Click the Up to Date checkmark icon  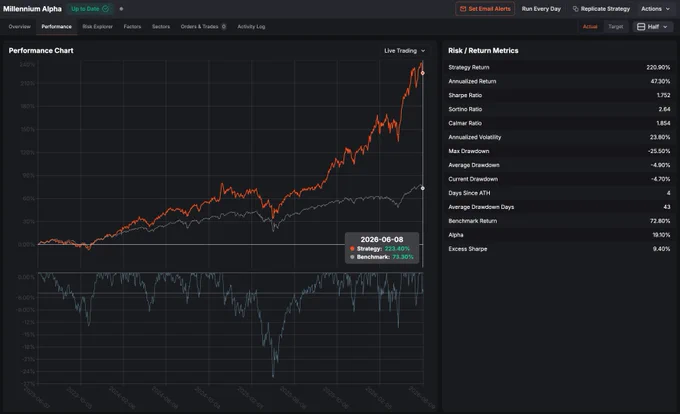click(105, 9)
